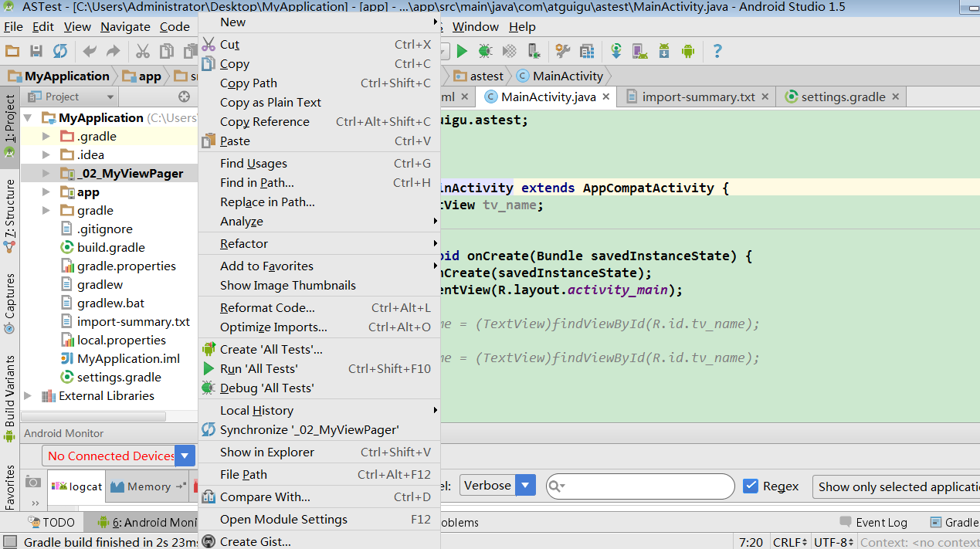Open the No Connected Devices dropdown
980x549 pixels.
click(x=185, y=456)
